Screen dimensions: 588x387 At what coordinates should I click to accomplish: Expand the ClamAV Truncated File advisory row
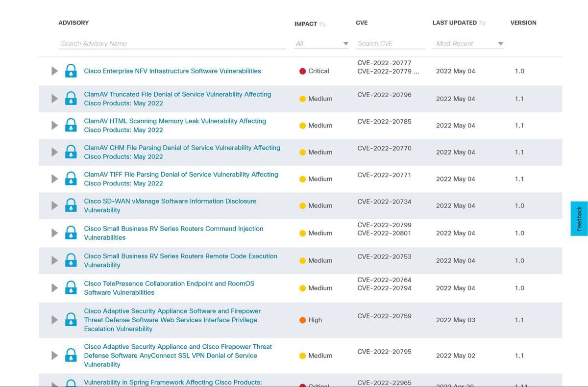coord(55,99)
